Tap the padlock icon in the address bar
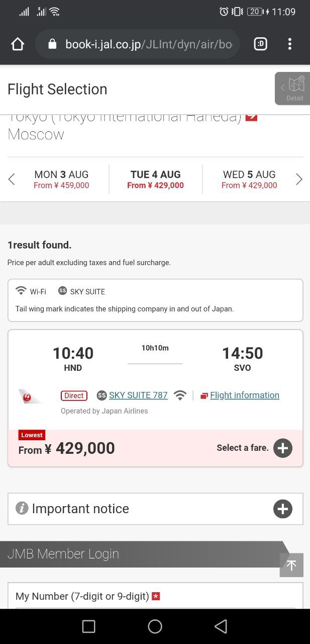 click(x=52, y=44)
